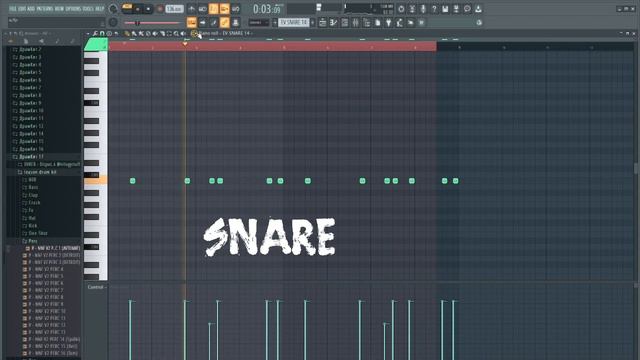The width and height of the screenshot is (640, 360).
Task: Click the red song position slider
Action: [151, 23]
